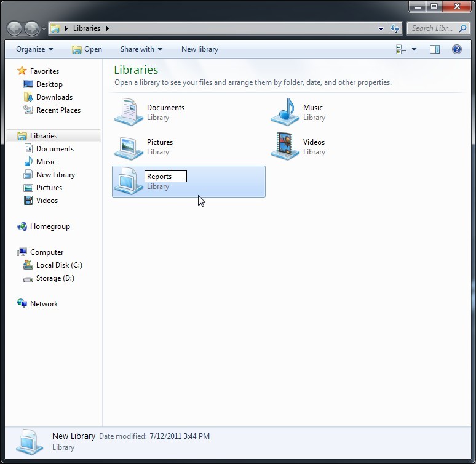The height and width of the screenshot is (464, 476).
Task: Select the Videos library icon
Action: [x=285, y=146]
